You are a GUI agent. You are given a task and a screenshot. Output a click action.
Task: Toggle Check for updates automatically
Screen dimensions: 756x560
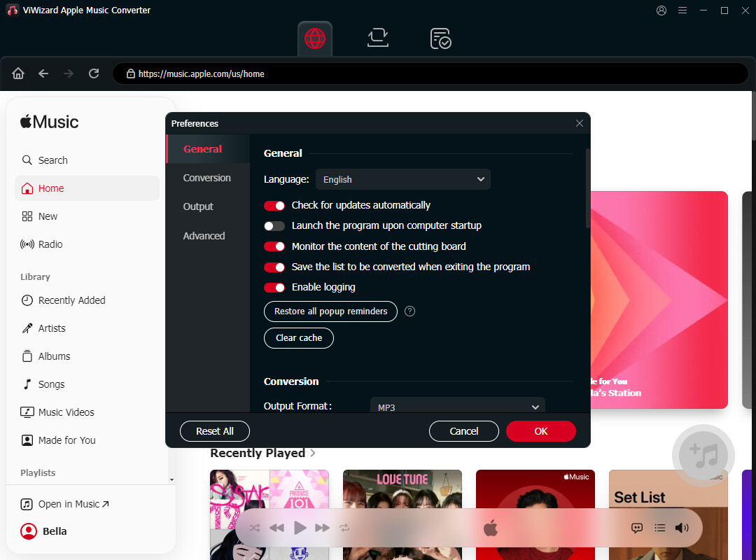coord(274,206)
